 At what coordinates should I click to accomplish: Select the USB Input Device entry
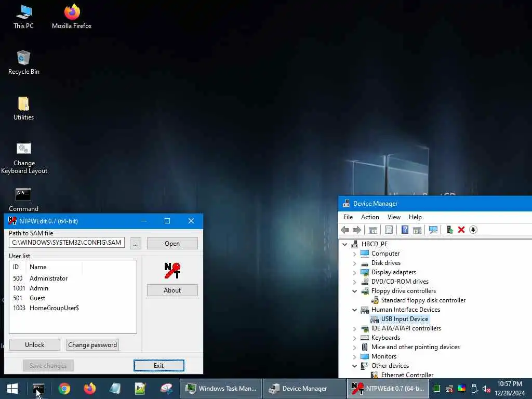[x=404, y=320]
